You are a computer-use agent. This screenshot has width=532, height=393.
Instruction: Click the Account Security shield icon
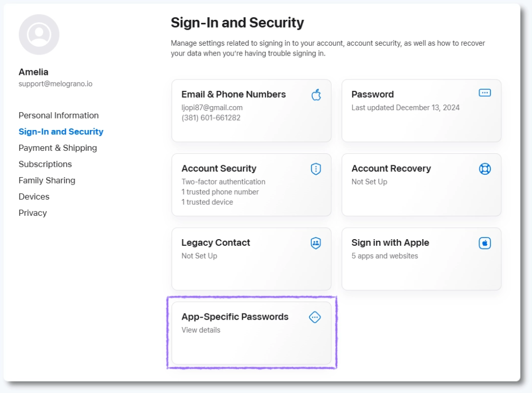(x=315, y=169)
